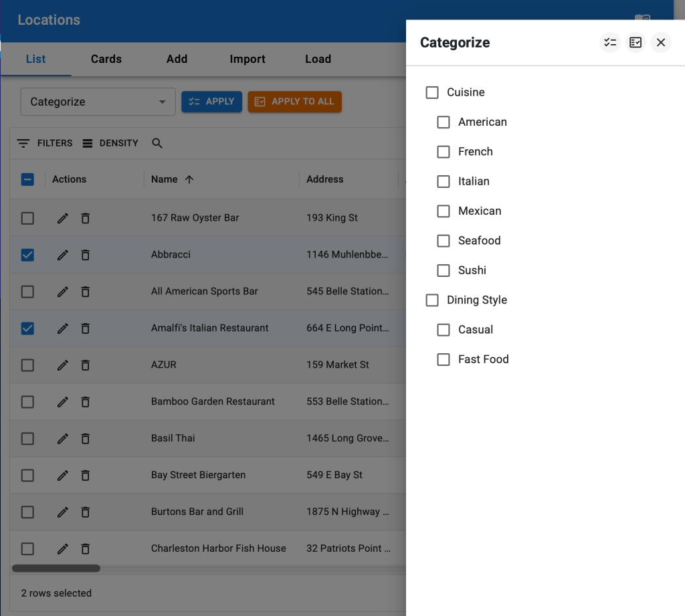Open the Add tab
The height and width of the screenshot is (616, 685).
(177, 59)
